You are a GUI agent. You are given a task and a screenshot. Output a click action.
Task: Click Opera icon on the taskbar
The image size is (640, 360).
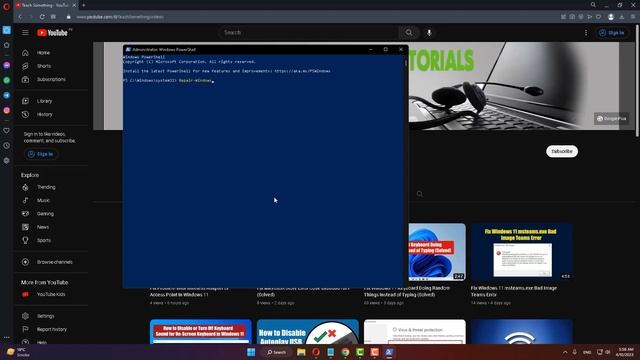(316, 352)
